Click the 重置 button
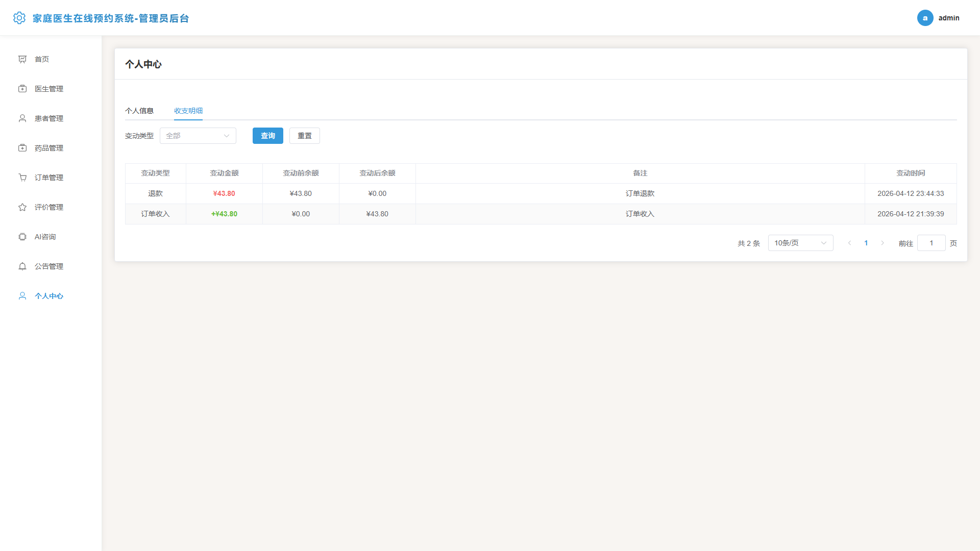The image size is (980, 551). [305, 136]
